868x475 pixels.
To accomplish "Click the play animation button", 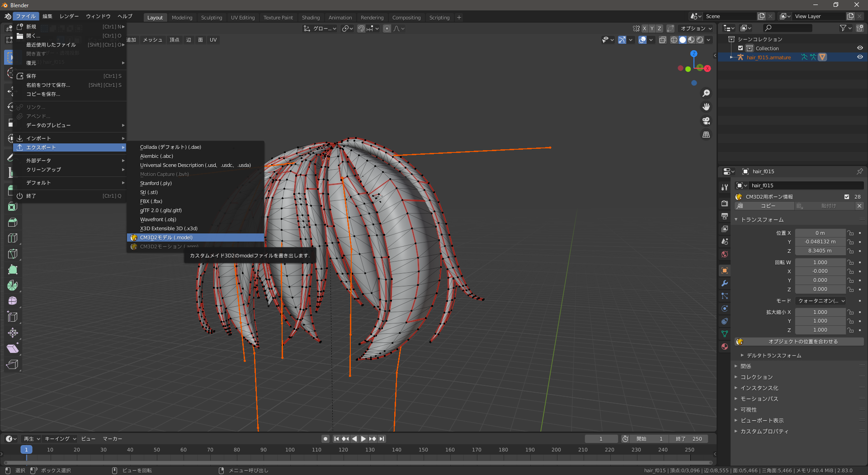I will coord(363,439).
